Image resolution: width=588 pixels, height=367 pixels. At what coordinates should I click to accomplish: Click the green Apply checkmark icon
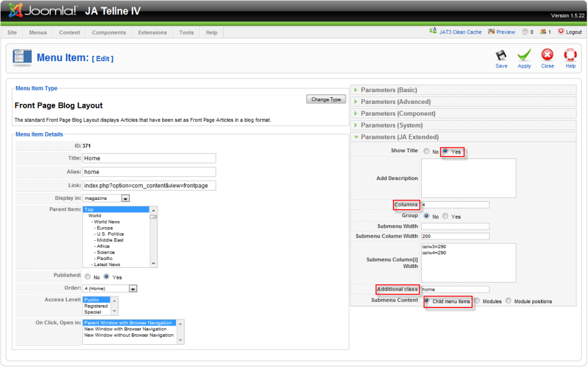(524, 55)
